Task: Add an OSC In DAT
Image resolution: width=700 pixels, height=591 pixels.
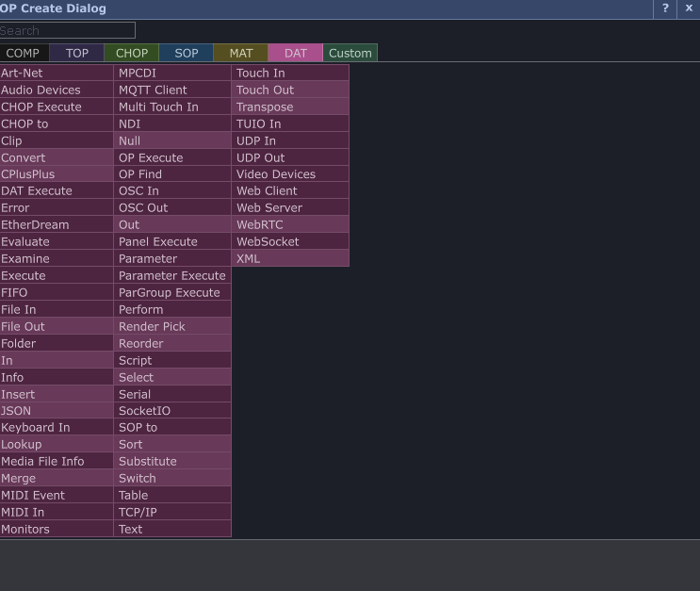Action: (172, 190)
